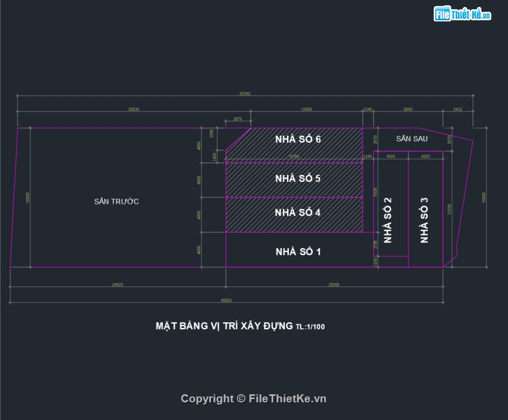Click the 'SÂN TRƯỚC' front yard label

coord(117,201)
